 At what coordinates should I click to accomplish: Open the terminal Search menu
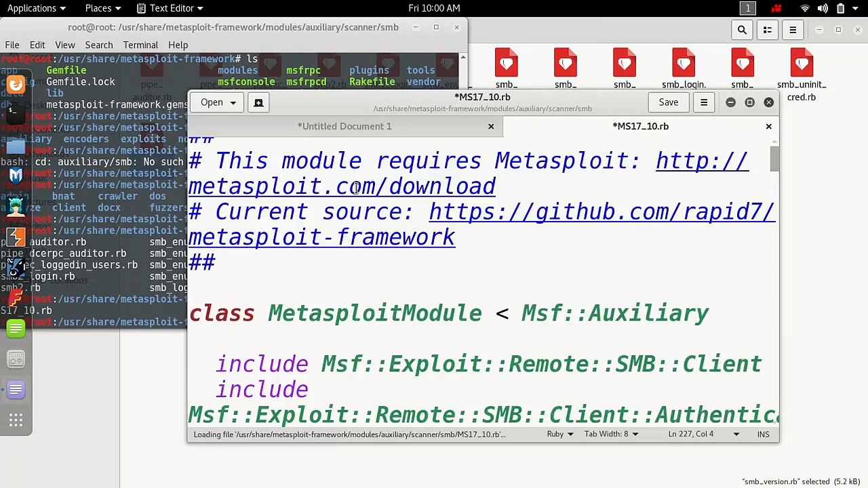99,45
